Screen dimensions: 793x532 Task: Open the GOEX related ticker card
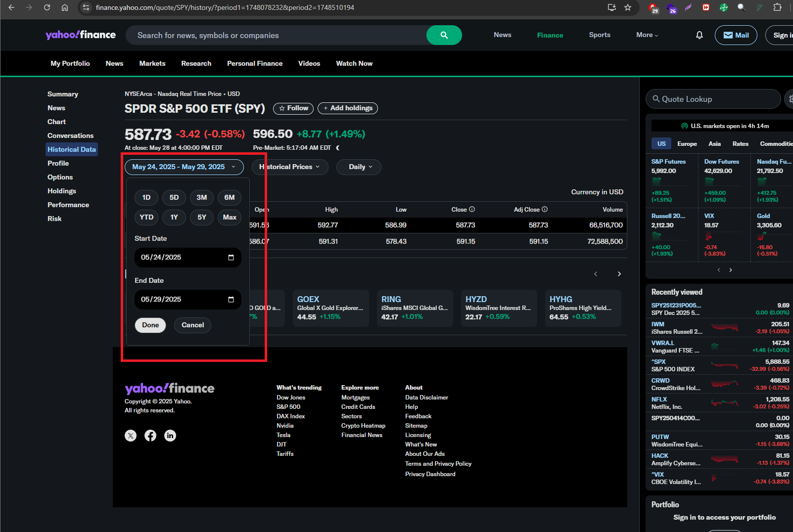pyautogui.click(x=331, y=308)
